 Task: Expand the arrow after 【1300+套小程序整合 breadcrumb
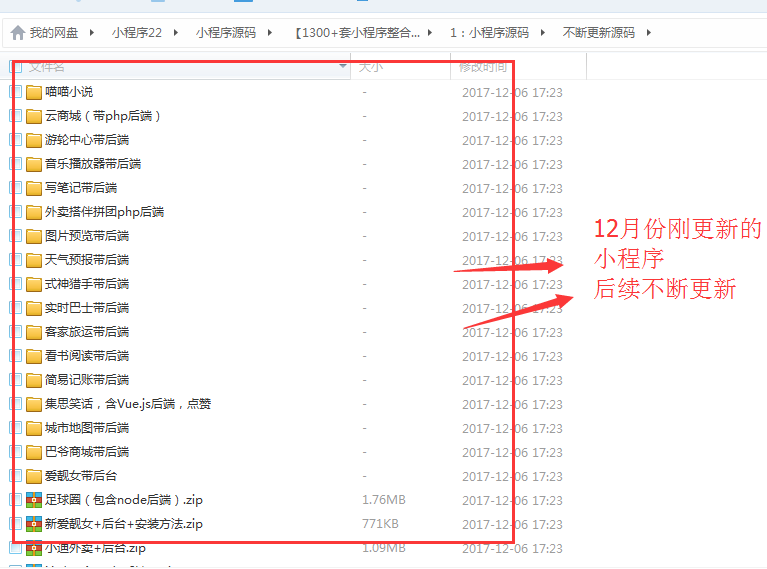(429, 33)
